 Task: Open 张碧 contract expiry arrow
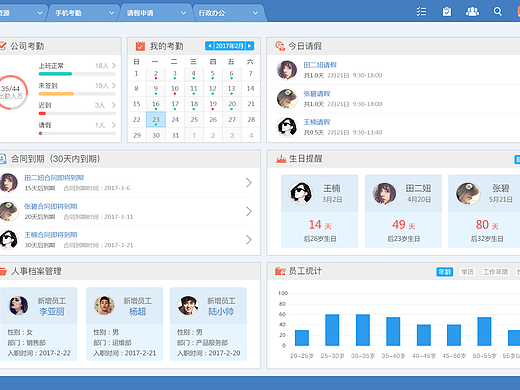[249, 211]
